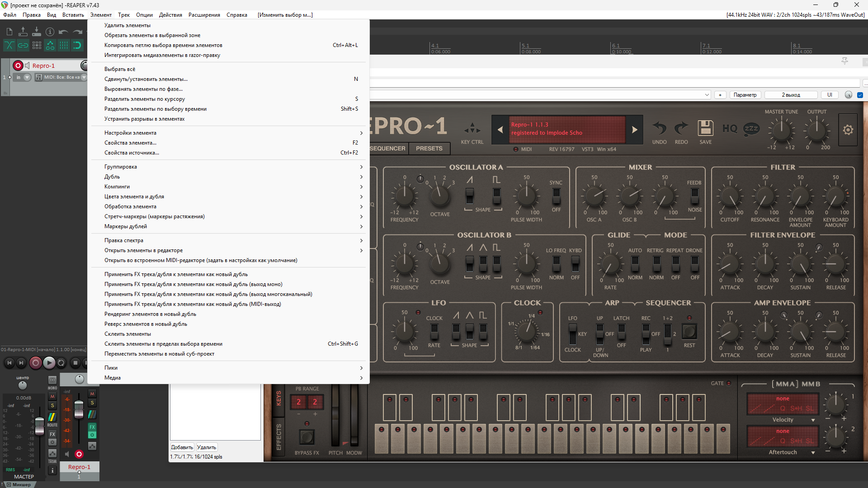This screenshot has width=868, height=488.
Task: Open track input 'in' dropdown arrow
Action: (27, 77)
